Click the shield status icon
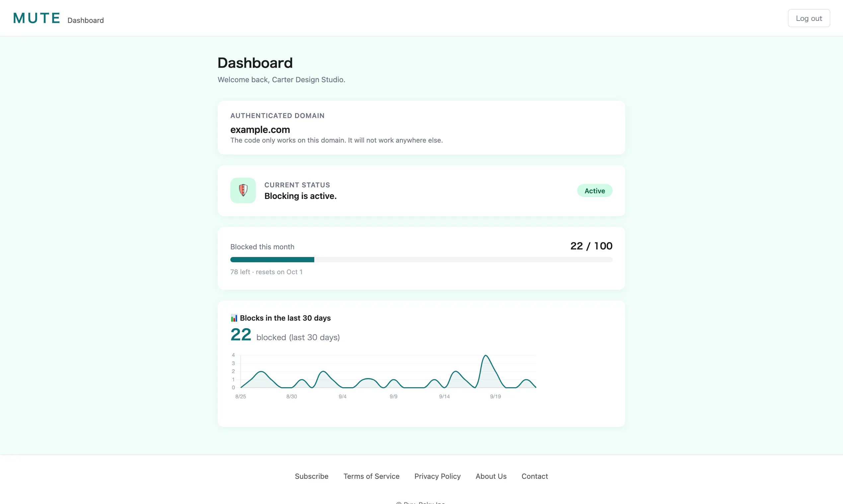The width and height of the screenshot is (843, 504). [x=243, y=190]
